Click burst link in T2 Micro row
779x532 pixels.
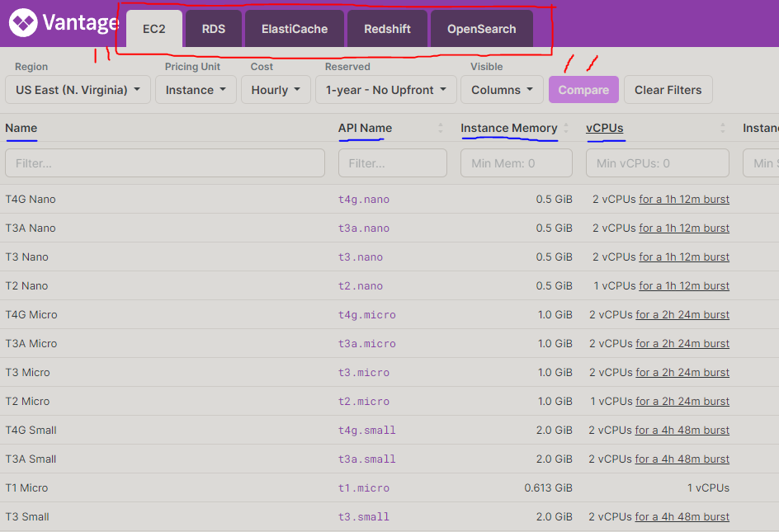click(682, 401)
